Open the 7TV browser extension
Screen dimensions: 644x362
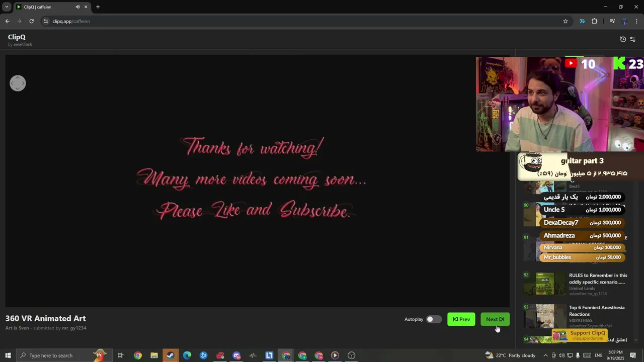[582, 21]
